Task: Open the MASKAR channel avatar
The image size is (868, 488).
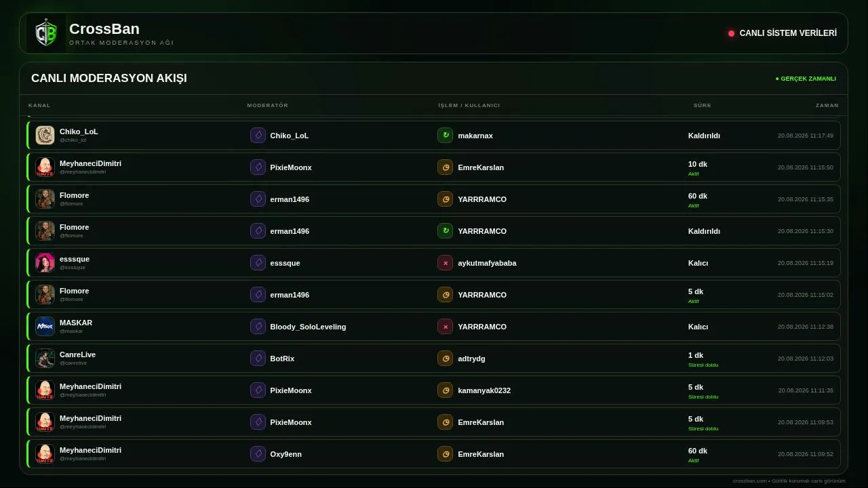Action: pyautogui.click(x=45, y=327)
